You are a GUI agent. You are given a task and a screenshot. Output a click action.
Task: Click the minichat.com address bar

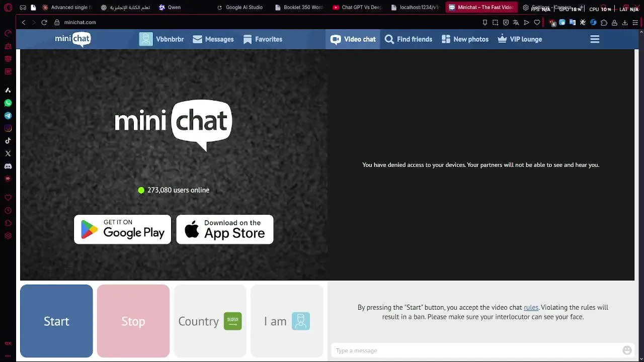click(x=267, y=22)
